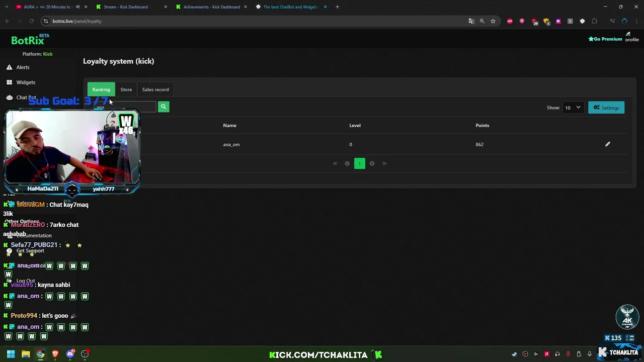Go to next rankings page
The height and width of the screenshot is (362, 644).
[372, 163]
